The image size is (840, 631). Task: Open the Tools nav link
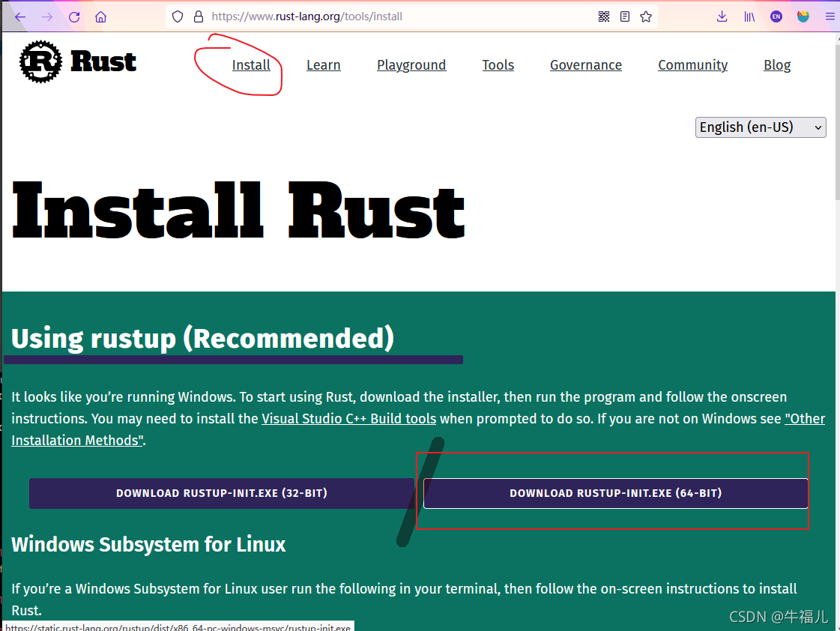pyautogui.click(x=498, y=64)
